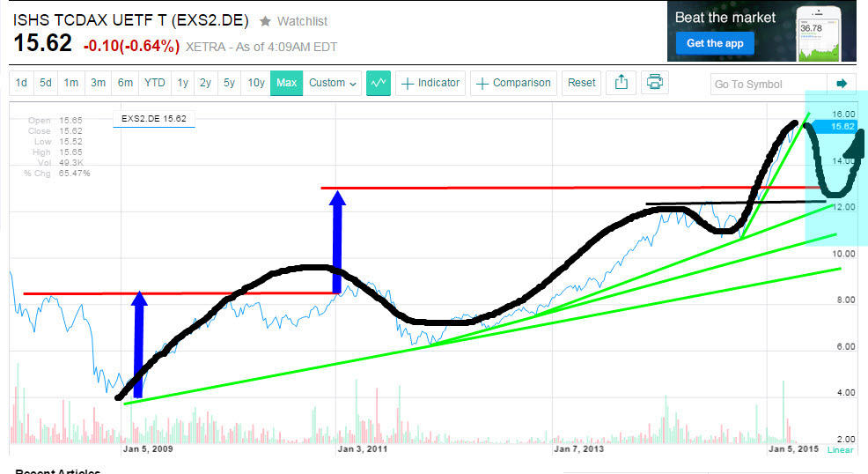The image size is (868, 474).
Task: Click the Get the app button
Action: pyautogui.click(x=715, y=43)
